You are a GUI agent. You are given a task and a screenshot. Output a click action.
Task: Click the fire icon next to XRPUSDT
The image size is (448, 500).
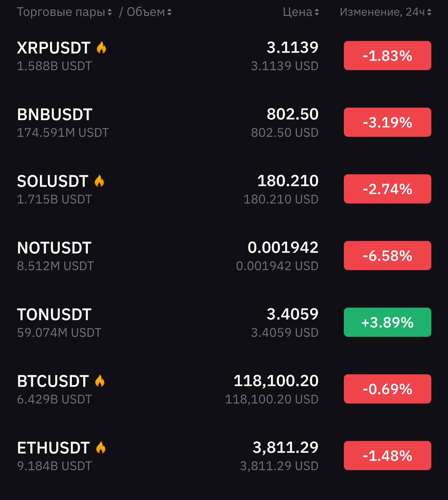pos(101,48)
